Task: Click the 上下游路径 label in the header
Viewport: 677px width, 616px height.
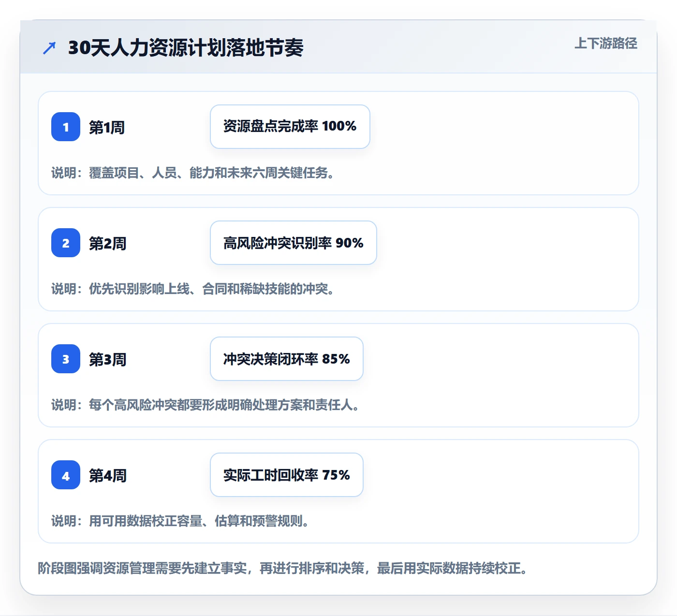Action: [x=606, y=44]
